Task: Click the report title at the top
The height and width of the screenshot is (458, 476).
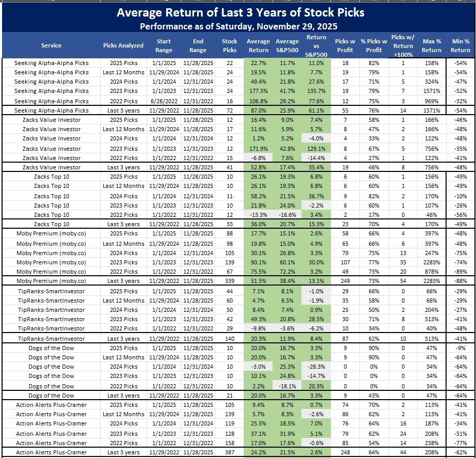Action: tap(238, 12)
